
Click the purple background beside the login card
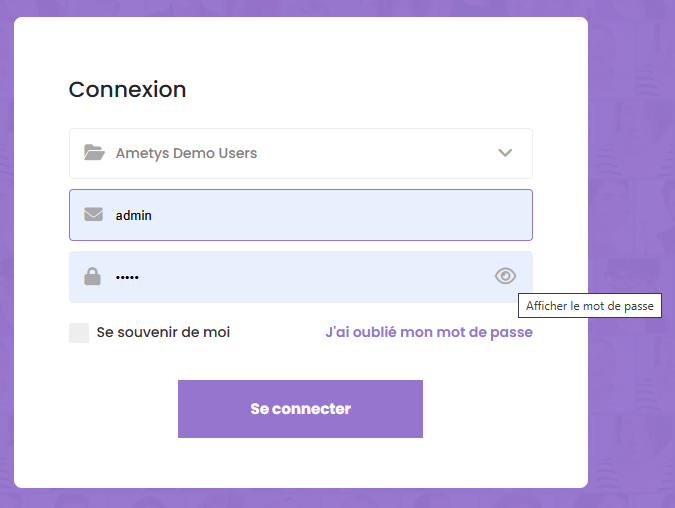tap(631, 172)
